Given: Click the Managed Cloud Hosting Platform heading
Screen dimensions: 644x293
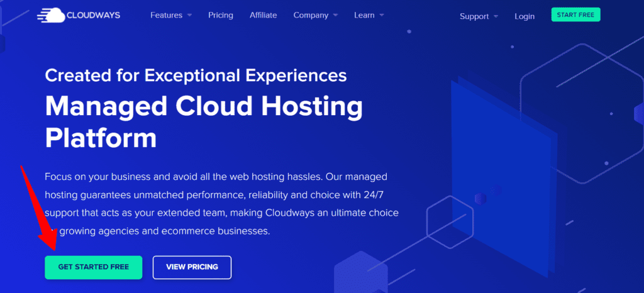Looking at the screenshot, I should [x=204, y=122].
